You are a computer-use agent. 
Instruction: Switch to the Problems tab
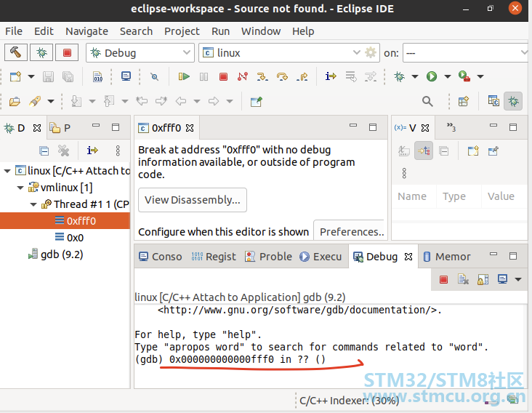coord(268,257)
